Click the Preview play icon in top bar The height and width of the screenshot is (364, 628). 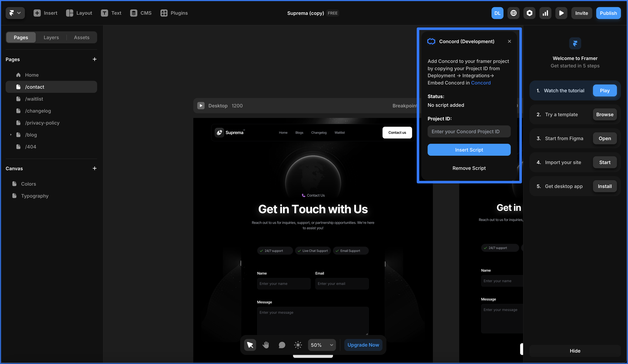(561, 13)
